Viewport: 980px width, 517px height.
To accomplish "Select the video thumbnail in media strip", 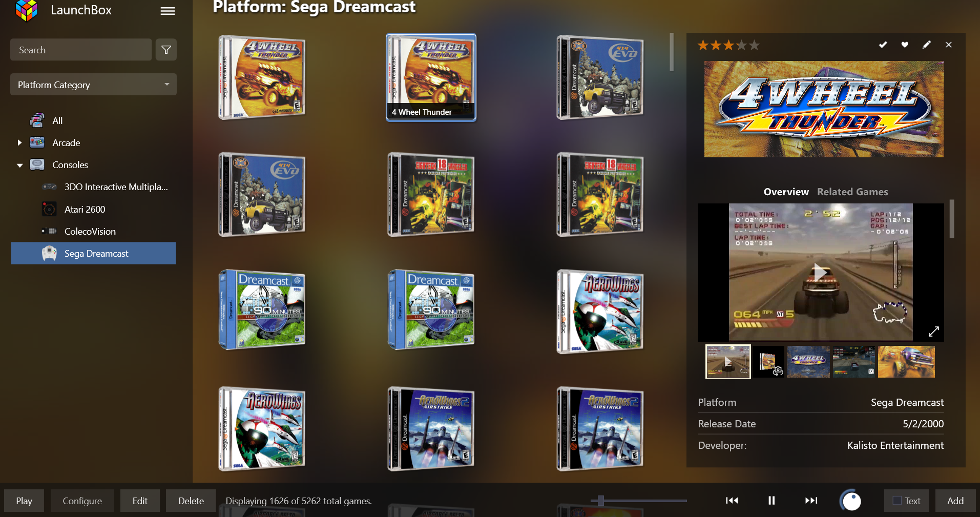I will pos(728,362).
